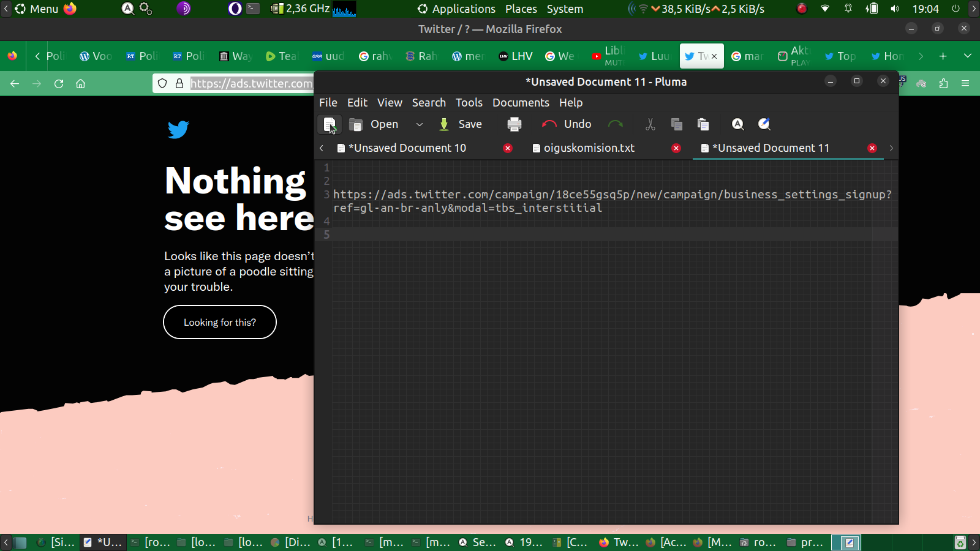Click the Twitter bird logo on the page
Viewport: 980px width, 551px height.
click(x=178, y=129)
